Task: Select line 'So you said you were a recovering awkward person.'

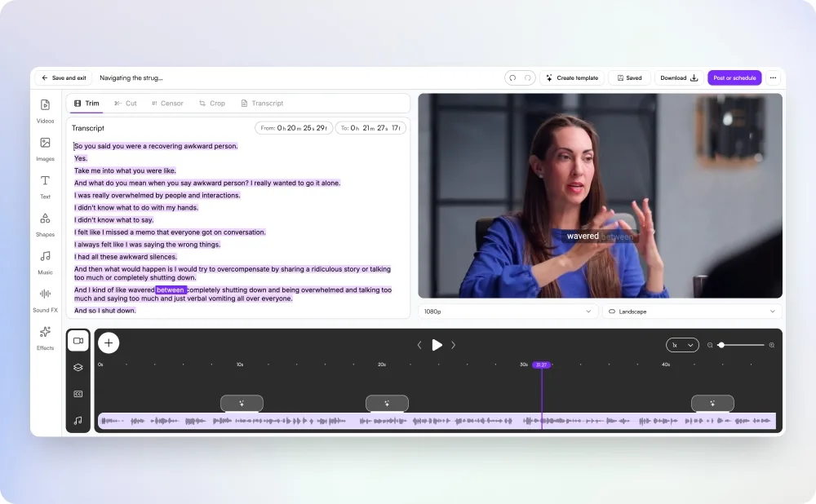Action: tap(156, 146)
